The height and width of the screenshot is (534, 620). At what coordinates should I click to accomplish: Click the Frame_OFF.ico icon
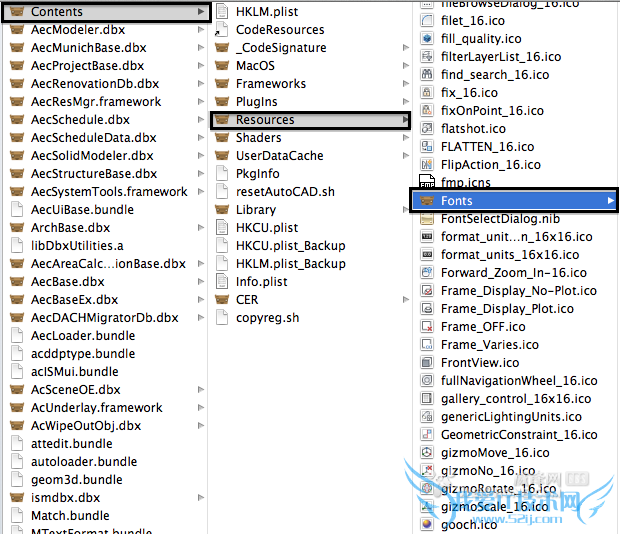coord(427,326)
